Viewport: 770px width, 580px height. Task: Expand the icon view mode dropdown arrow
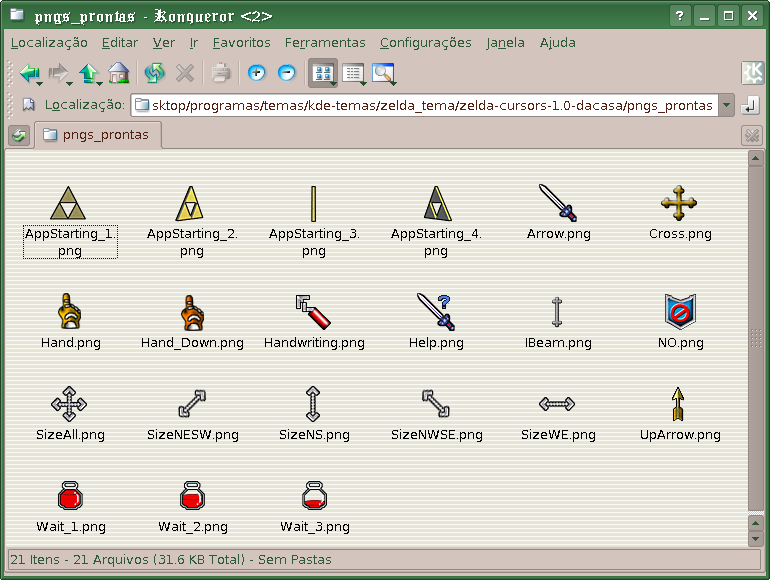coord(334,84)
